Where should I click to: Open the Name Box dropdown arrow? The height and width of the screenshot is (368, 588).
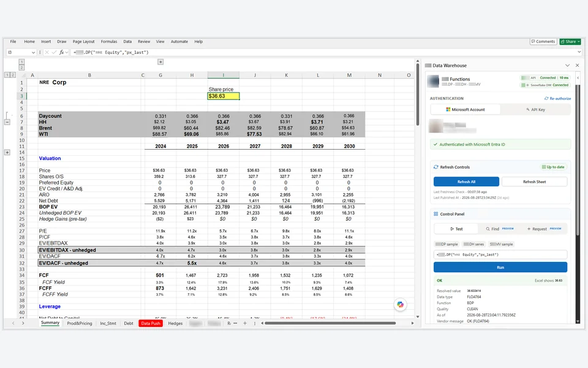click(x=33, y=53)
